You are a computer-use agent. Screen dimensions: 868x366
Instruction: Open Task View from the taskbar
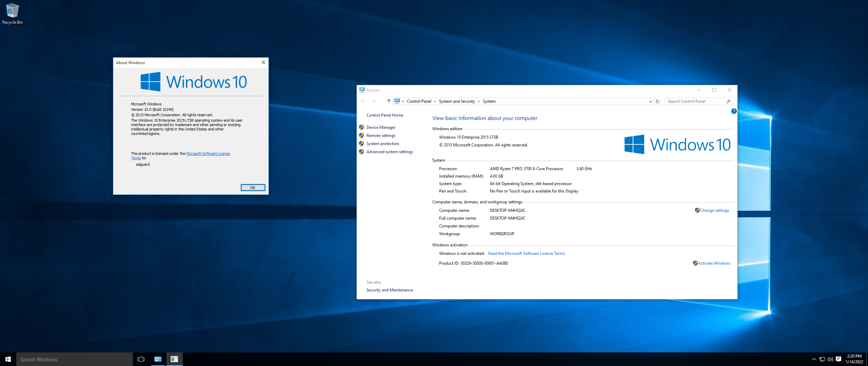[141, 359]
